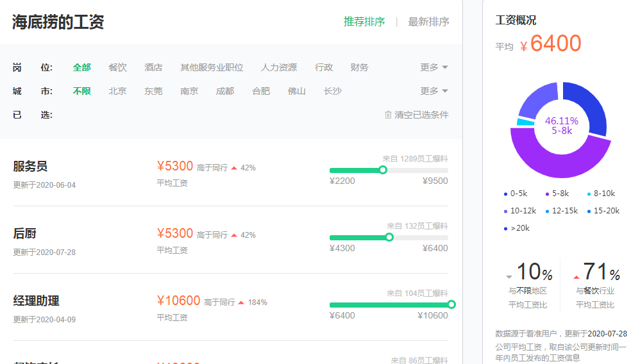
Task: Switch to 最新排序 sorting
Action: click(428, 22)
